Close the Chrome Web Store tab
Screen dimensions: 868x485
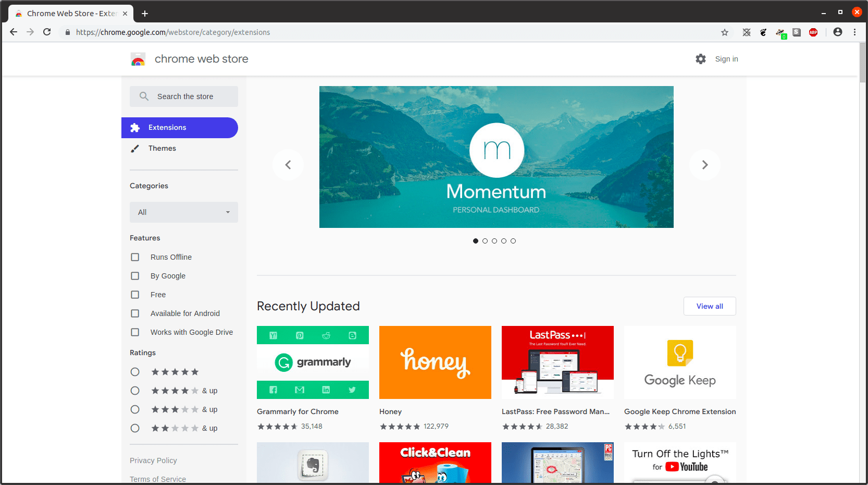pyautogui.click(x=125, y=14)
